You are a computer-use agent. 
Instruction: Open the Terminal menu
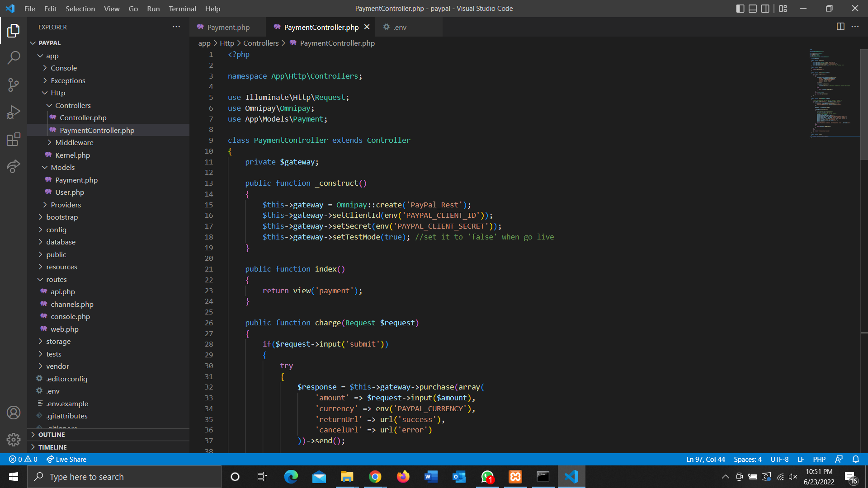[x=182, y=9]
